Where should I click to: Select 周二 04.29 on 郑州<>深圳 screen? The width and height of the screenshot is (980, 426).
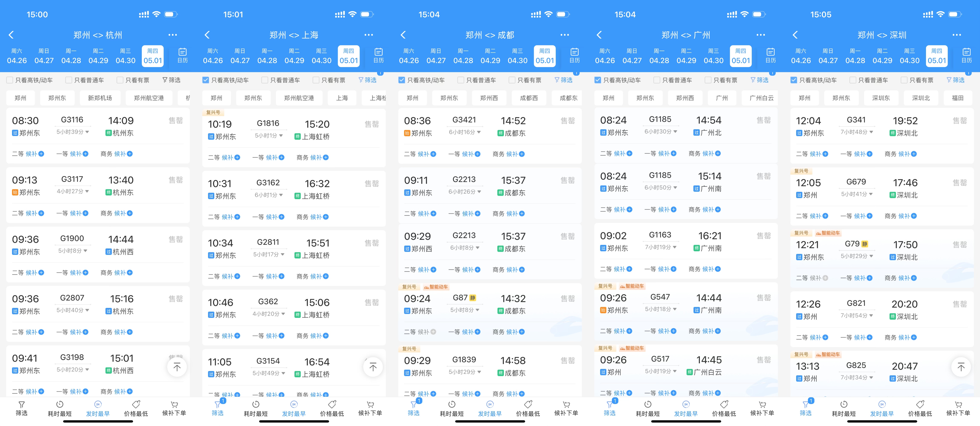[x=882, y=56]
